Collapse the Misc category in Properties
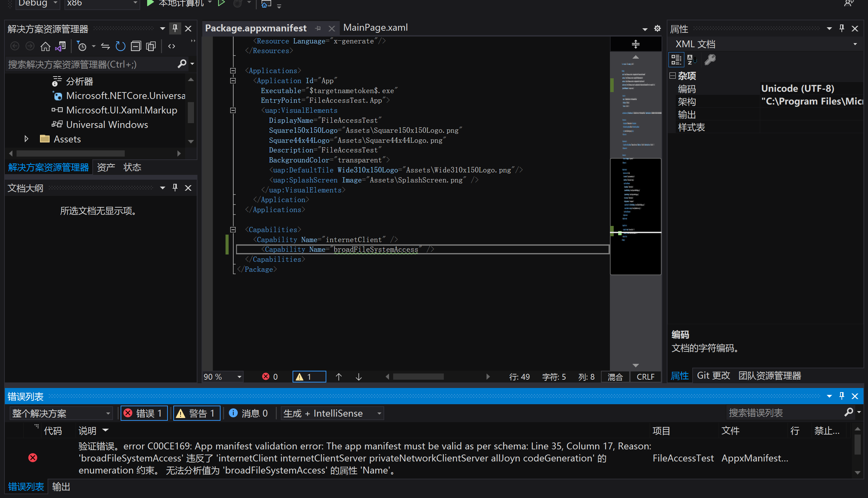Image resolution: width=868 pixels, height=498 pixels. (x=673, y=76)
